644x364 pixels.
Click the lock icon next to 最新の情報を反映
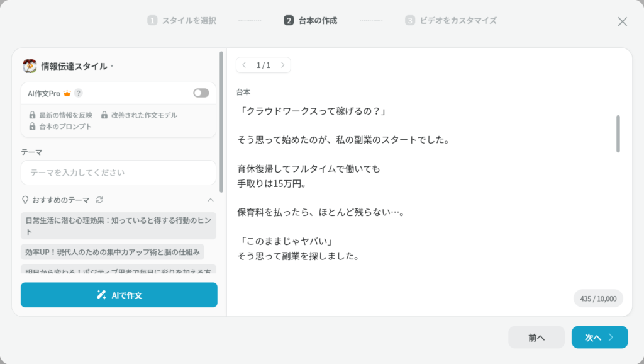point(32,115)
